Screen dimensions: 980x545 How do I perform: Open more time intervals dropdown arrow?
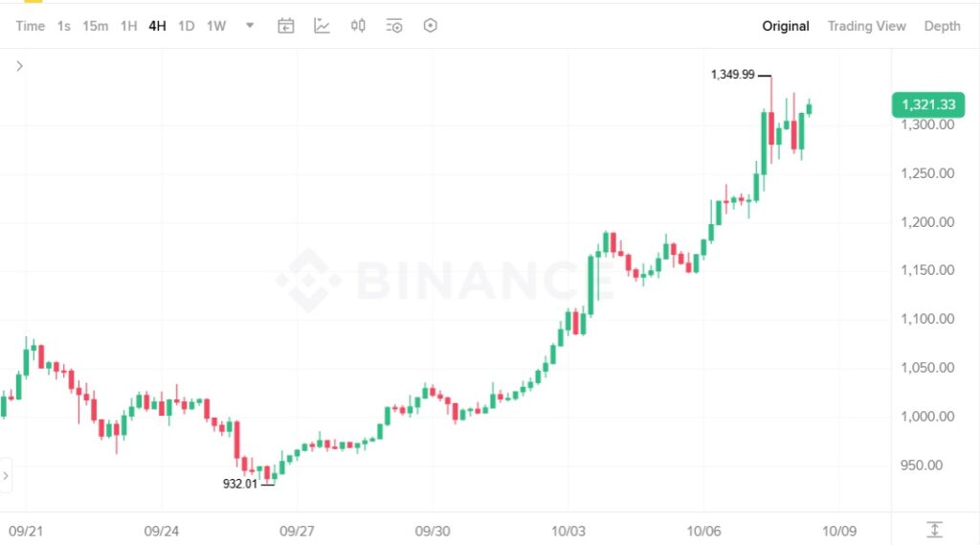point(250,26)
